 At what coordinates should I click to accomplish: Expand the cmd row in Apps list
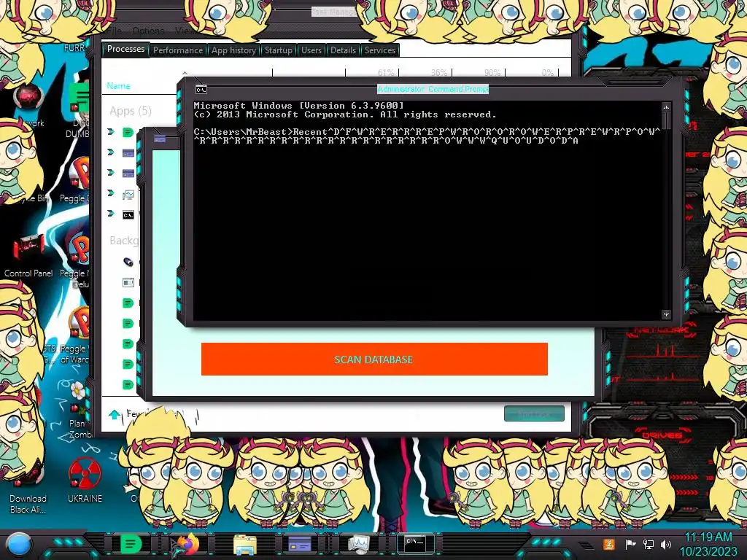[111, 214]
